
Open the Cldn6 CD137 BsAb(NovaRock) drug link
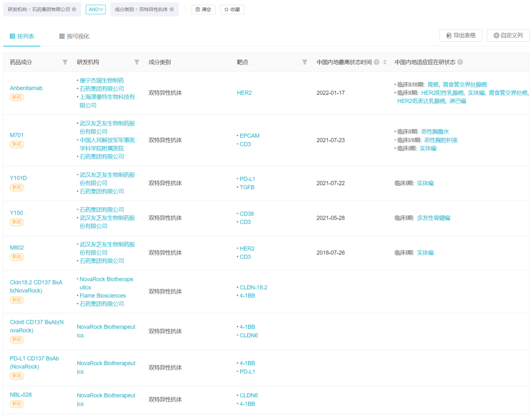[x=36, y=326]
